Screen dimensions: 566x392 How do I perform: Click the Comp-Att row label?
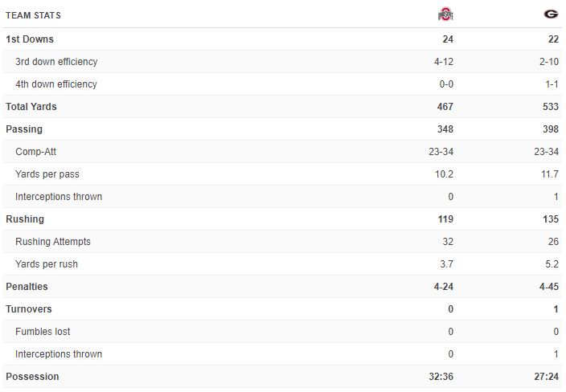pyautogui.click(x=35, y=152)
